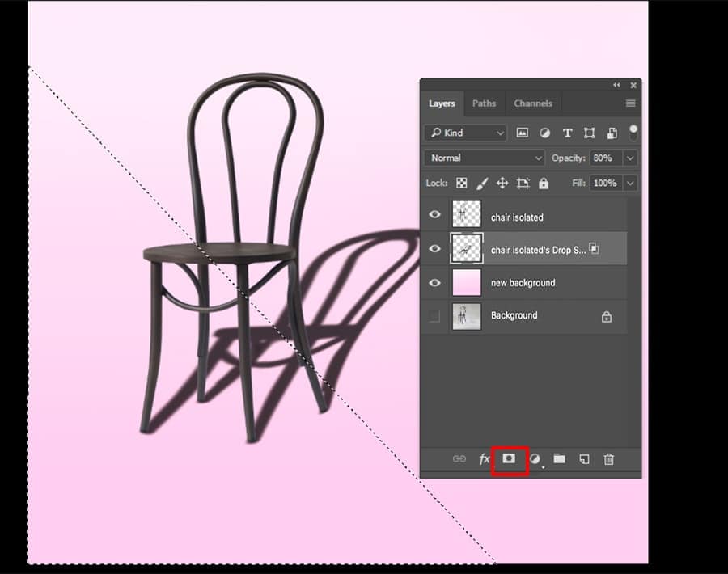Open the Layers panel options menu
This screenshot has width=728, height=574.
[x=630, y=103]
